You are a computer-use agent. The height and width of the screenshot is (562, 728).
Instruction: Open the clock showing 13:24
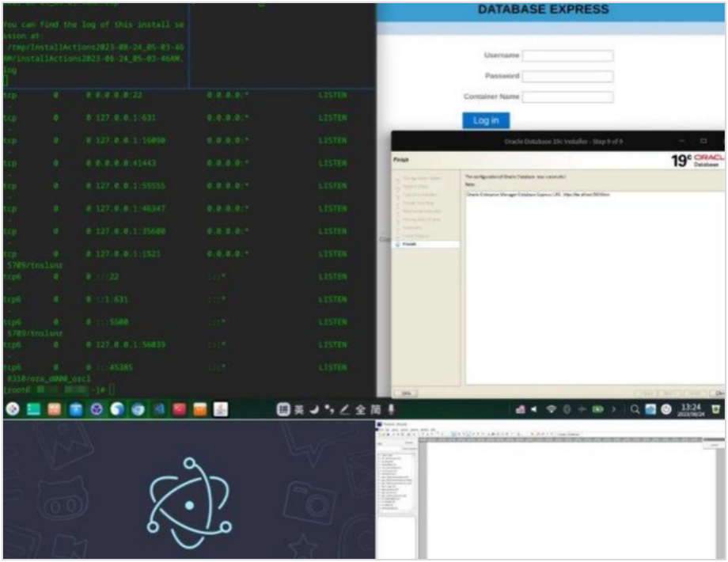tap(691, 410)
